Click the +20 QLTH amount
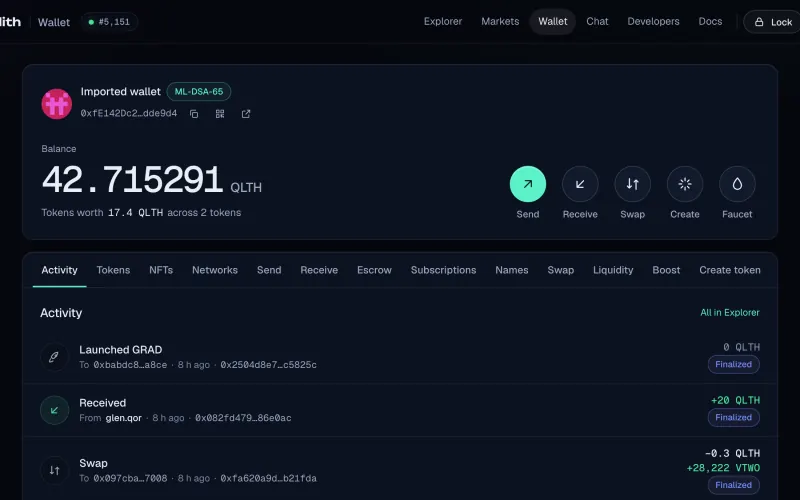This screenshot has width=800, height=500. coord(735,400)
